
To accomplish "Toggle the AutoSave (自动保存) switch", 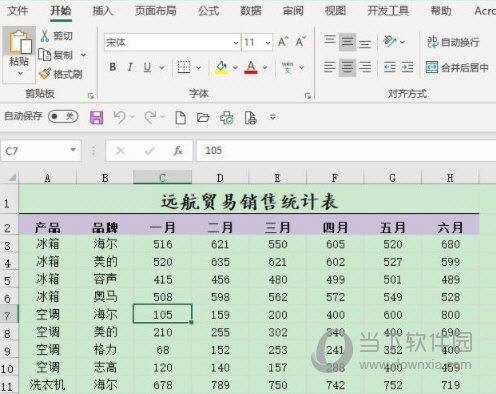I will (63, 116).
